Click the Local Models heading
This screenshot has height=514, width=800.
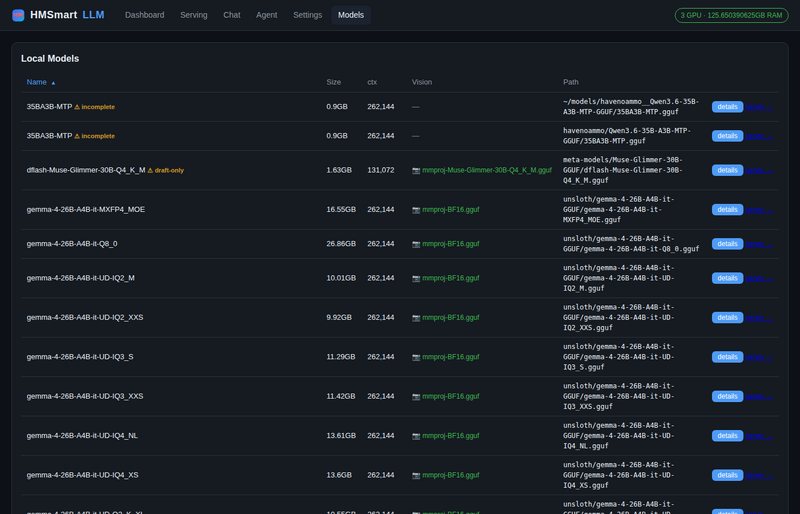pyautogui.click(x=50, y=59)
